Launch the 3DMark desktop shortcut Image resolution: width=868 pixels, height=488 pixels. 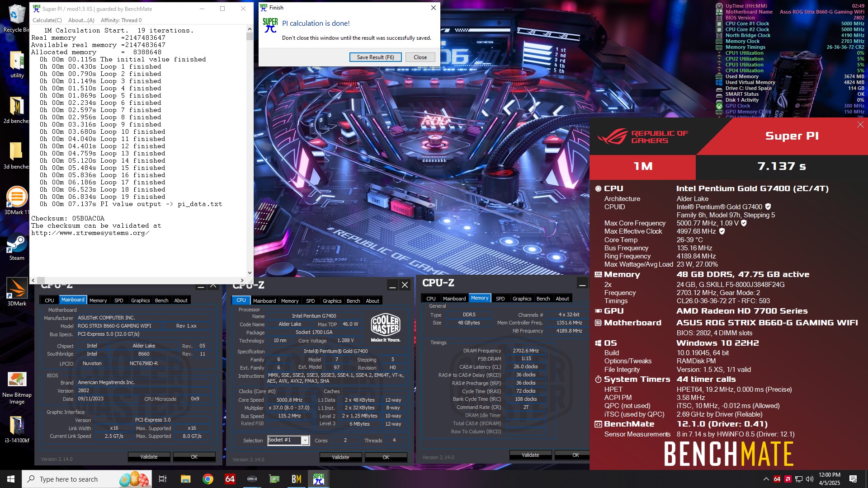click(17, 292)
